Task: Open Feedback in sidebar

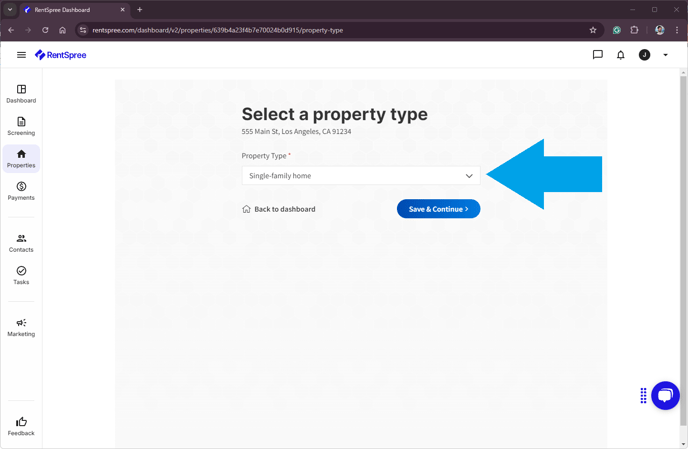Action: [x=21, y=427]
